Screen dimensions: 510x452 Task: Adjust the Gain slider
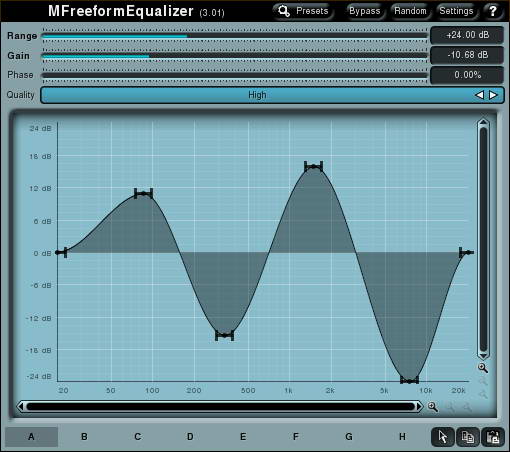coord(234,55)
